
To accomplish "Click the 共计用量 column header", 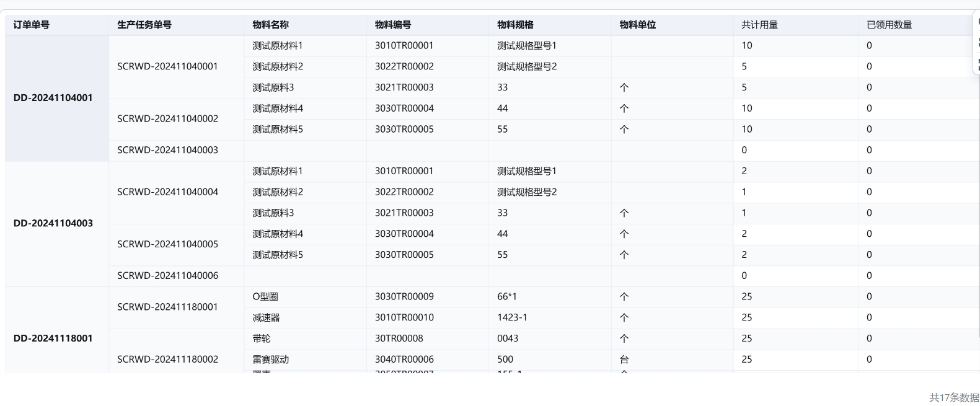I will click(x=759, y=25).
